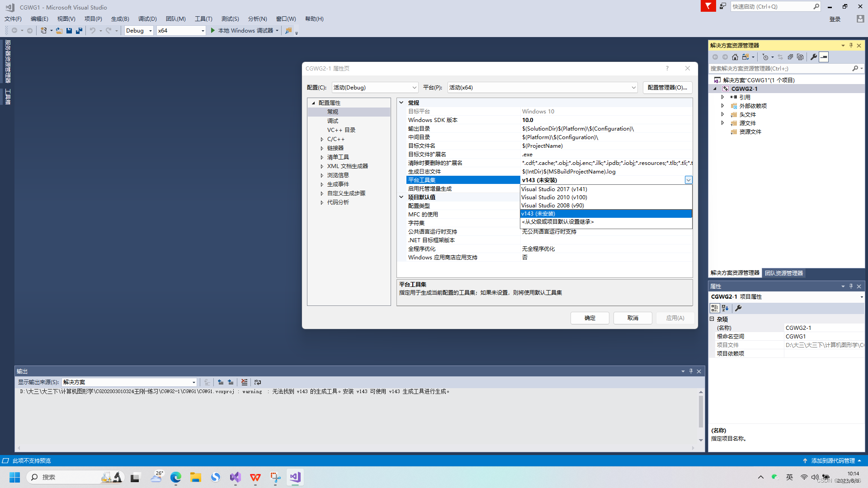Open the 生成(B) menu

(120, 19)
